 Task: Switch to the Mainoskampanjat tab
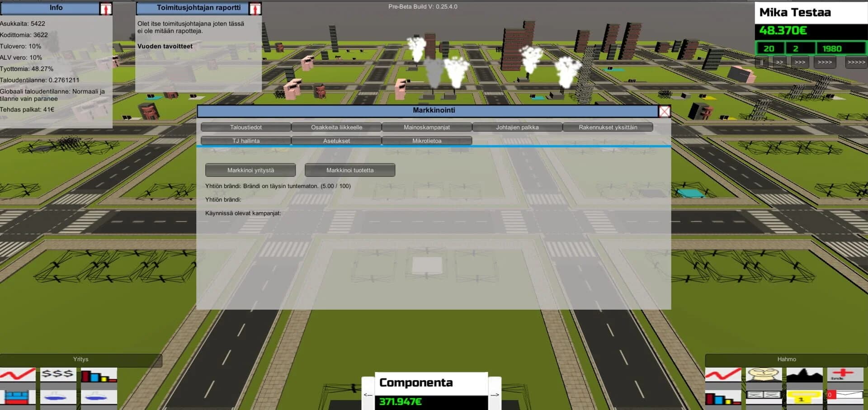pyautogui.click(x=427, y=127)
